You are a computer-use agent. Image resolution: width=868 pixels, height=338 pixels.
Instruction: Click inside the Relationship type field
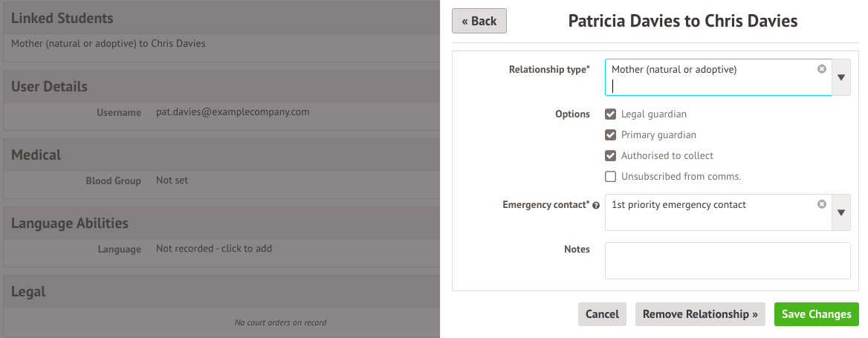tap(713, 85)
